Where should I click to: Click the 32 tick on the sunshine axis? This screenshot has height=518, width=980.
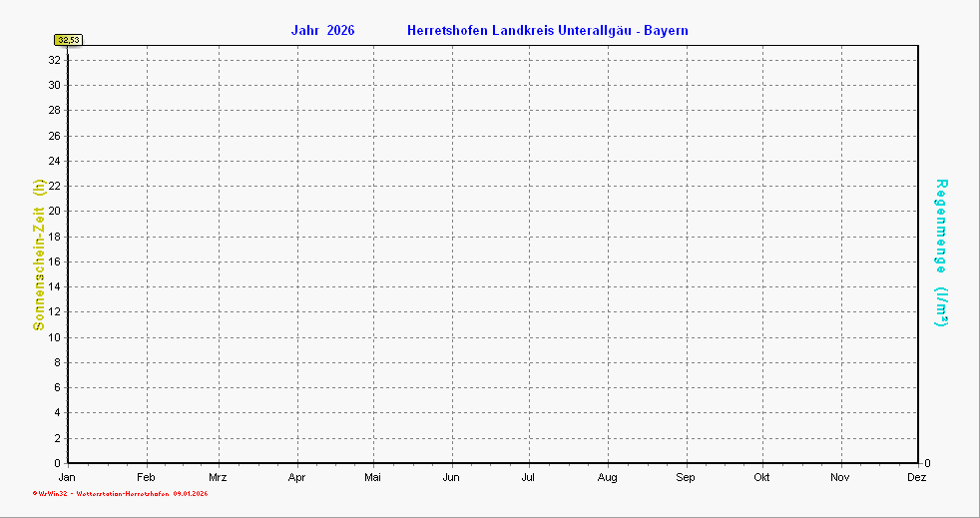pos(56,60)
